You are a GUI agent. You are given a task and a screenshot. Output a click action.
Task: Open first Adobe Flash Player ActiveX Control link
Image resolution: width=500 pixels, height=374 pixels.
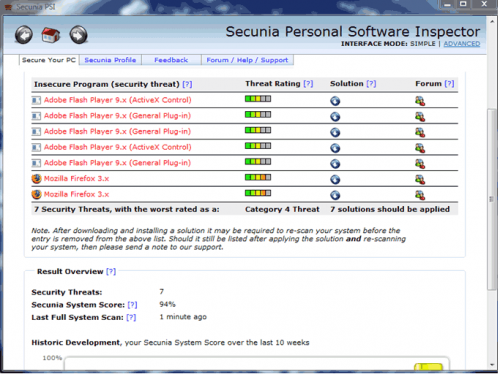point(117,100)
